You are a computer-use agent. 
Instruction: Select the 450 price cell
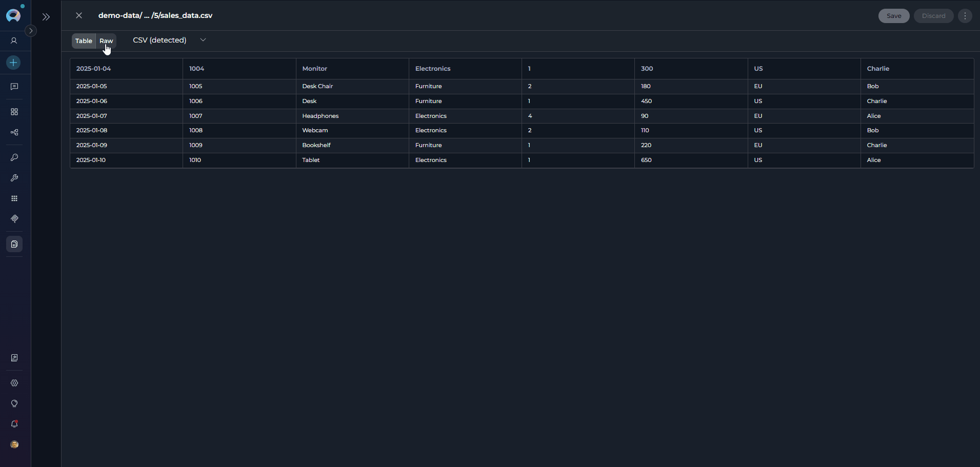point(691,101)
